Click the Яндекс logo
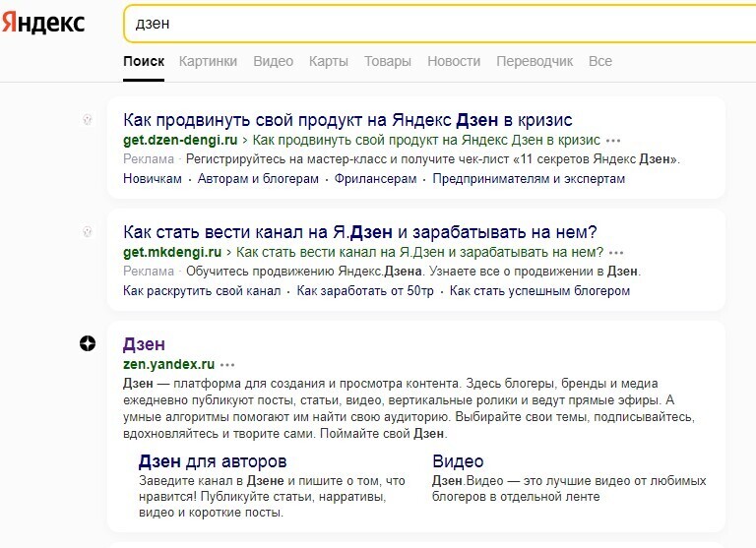 tap(43, 23)
